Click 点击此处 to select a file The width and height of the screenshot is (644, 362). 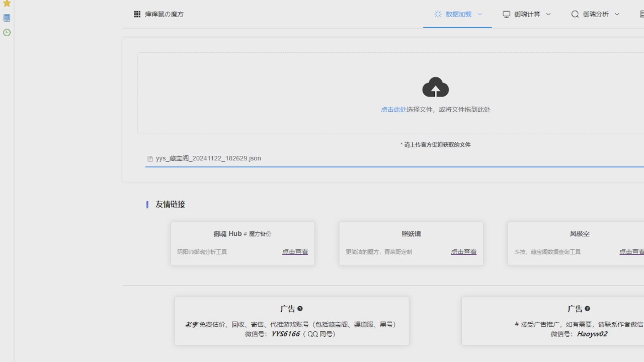(393, 109)
